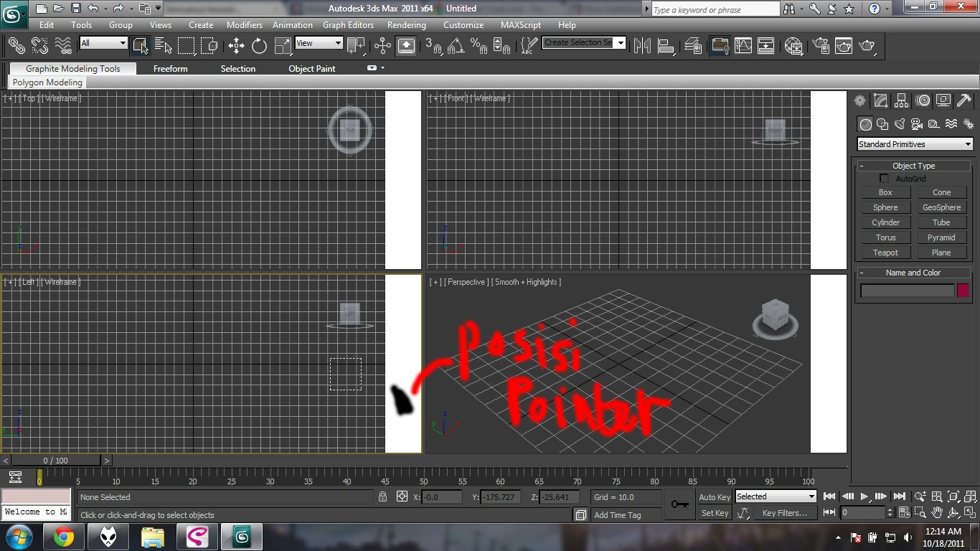Open the Standard Primitives category dropdown
The width and height of the screenshot is (980, 551).
click(x=915, y=144)
